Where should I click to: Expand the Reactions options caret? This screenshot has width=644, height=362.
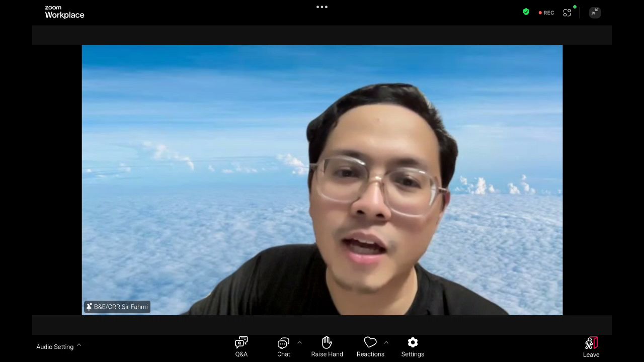(x=386, y=342)
